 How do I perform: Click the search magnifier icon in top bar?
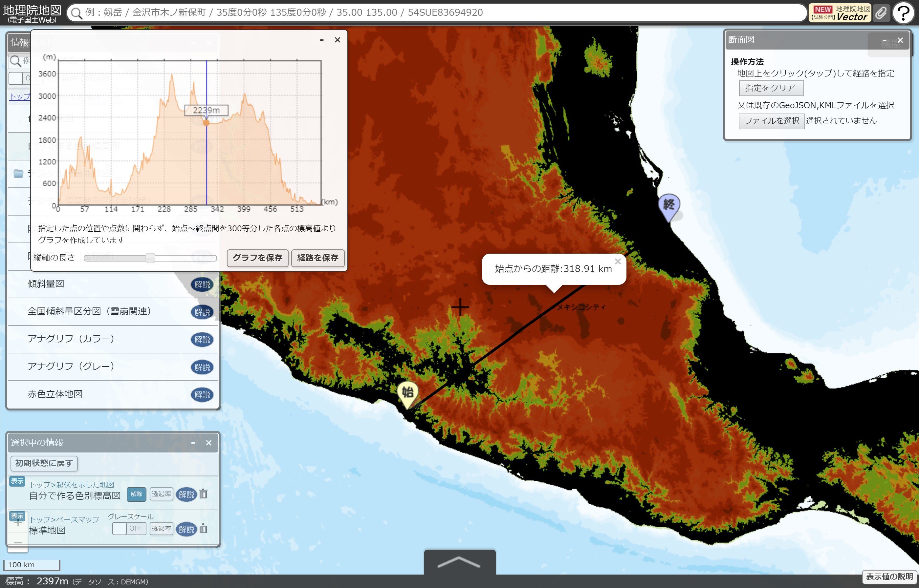click(77, 13)
